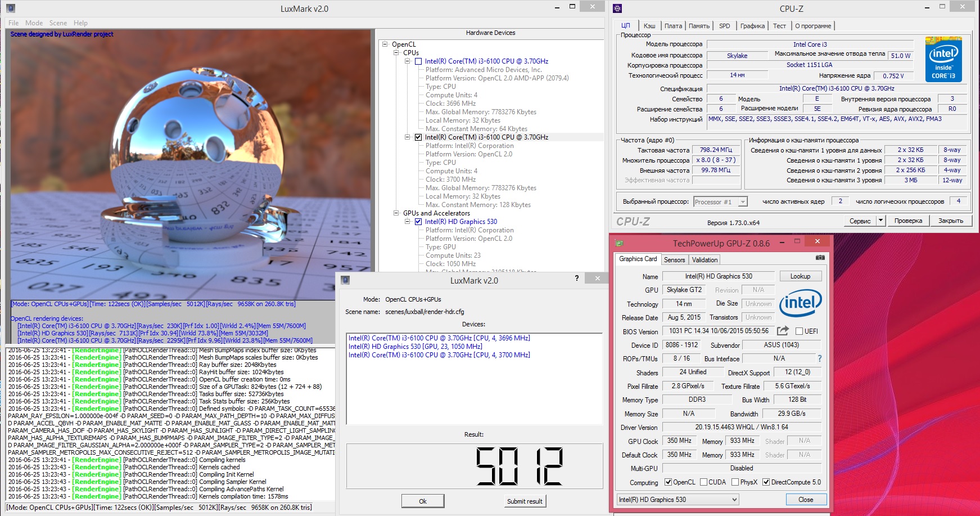Switch to the Память tab in CPU-Z
980x516 pixels.
pyautogui.click(x=699, y=26)
